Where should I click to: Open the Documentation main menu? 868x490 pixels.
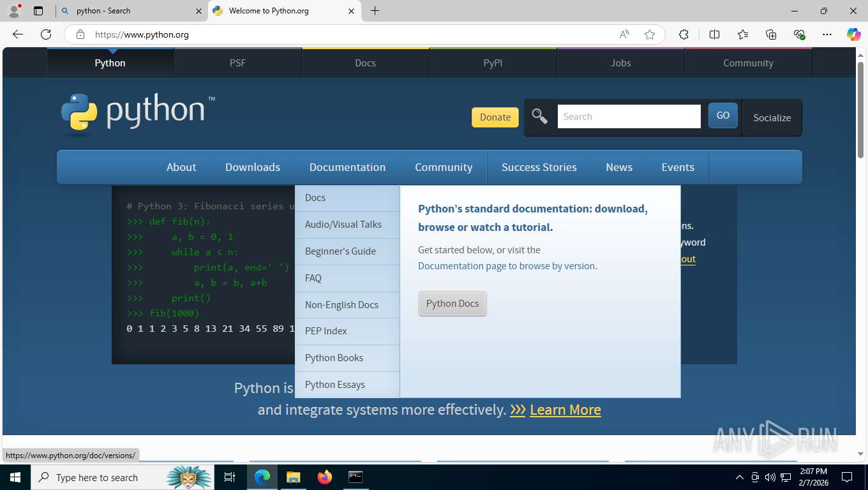coord(347,167)
